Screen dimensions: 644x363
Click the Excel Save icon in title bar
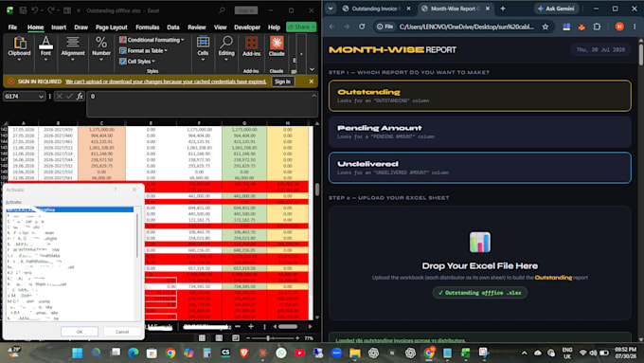click(23, 10)
